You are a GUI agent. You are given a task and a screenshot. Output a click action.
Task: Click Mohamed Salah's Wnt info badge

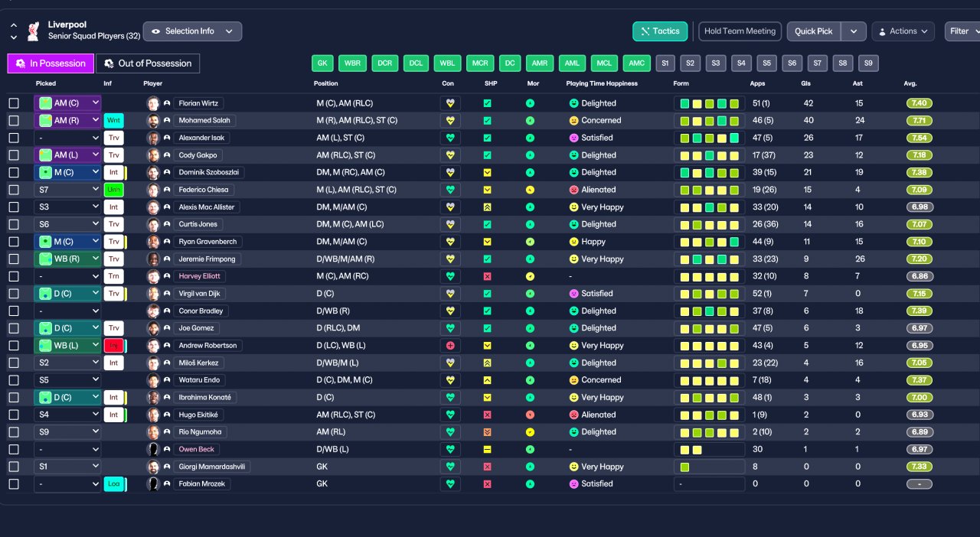[113, 121]
